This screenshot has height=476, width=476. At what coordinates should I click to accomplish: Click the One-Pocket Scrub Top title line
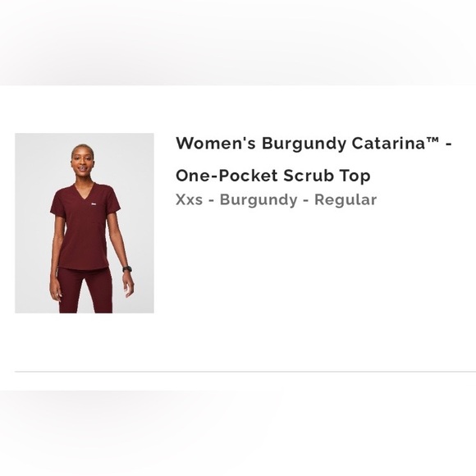click(273, 176)
